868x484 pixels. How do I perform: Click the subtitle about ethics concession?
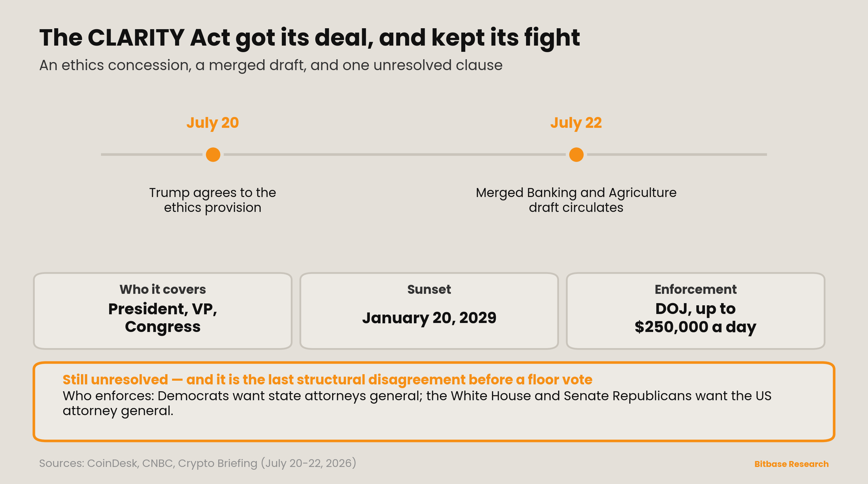(x=271, y=65)
